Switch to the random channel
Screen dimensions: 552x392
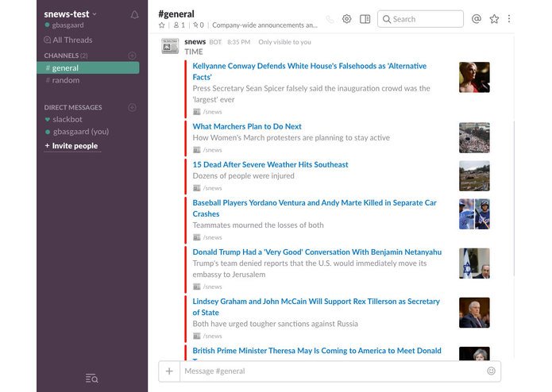click(x=63, y=80)
